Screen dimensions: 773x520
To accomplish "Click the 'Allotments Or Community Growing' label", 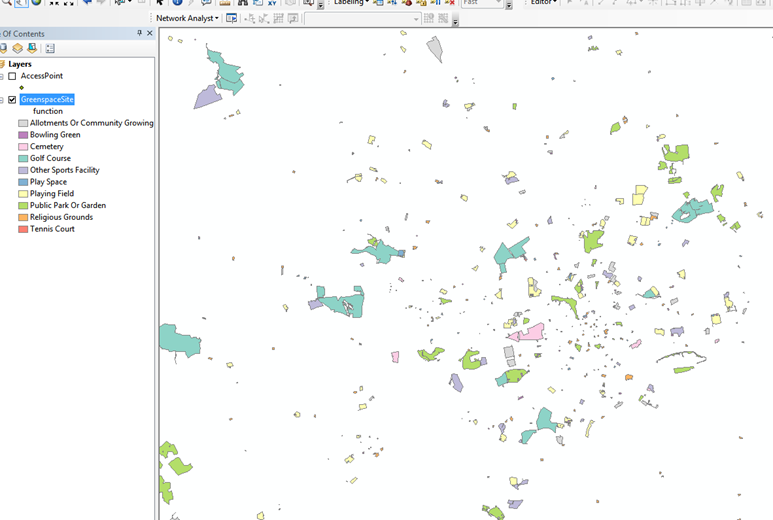I will [x=92, y=123].
